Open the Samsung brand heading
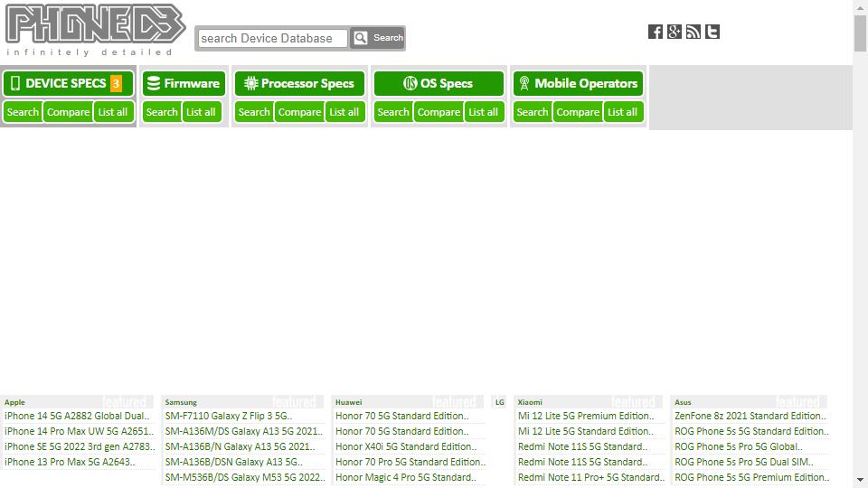 coord(181,402)
